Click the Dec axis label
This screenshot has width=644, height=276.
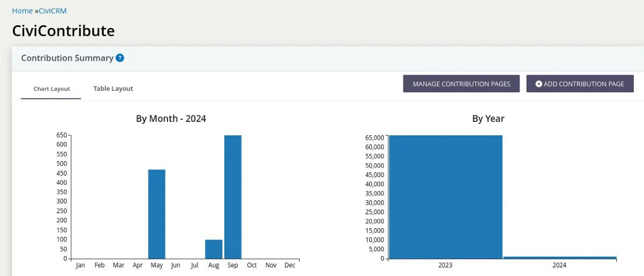point(290,265)
